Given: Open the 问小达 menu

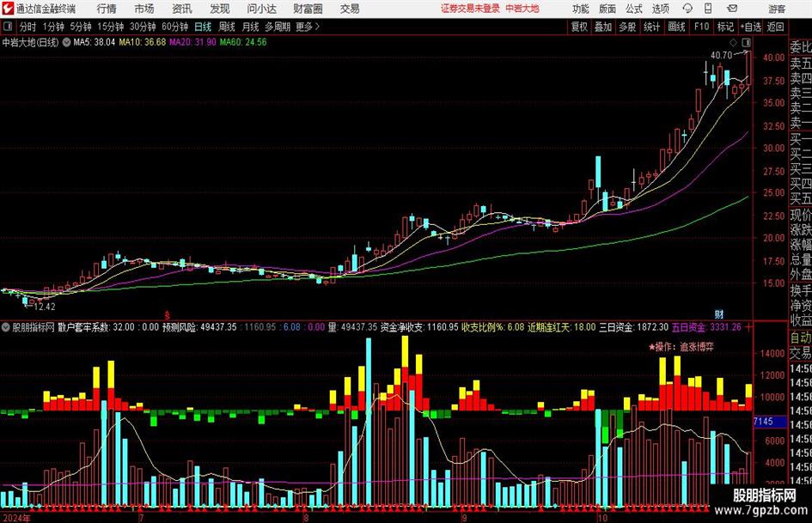Looking at the screenshot, I should [x=261, y=9].
